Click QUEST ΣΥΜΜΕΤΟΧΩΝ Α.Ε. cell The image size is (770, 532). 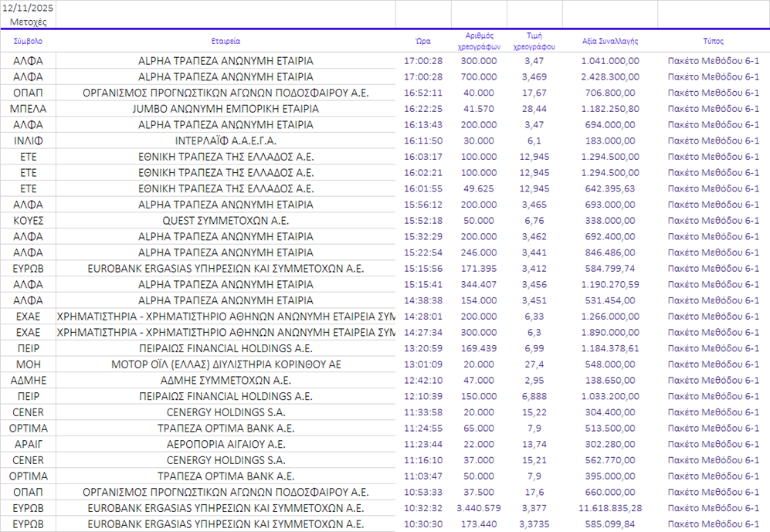tap(226, 221)
